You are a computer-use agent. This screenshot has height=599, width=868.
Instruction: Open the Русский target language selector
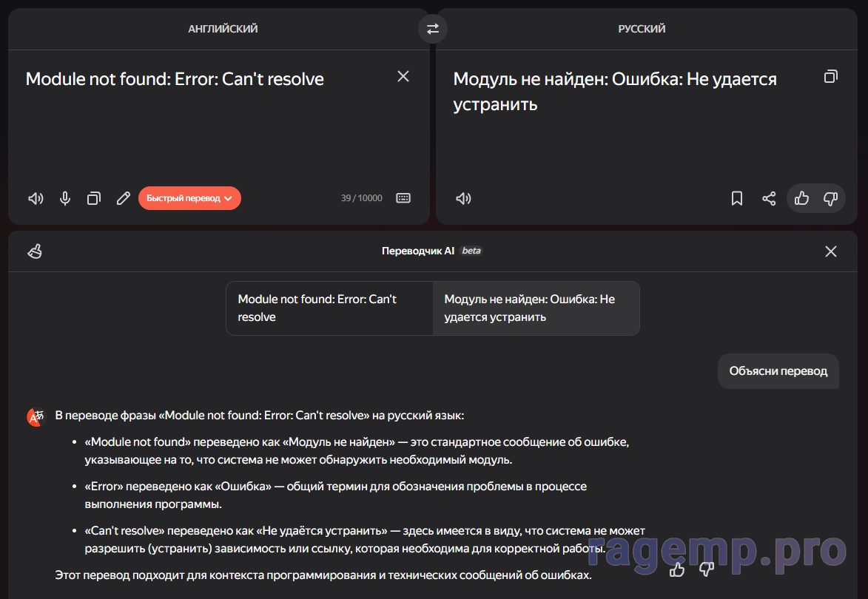pos(642,29)
